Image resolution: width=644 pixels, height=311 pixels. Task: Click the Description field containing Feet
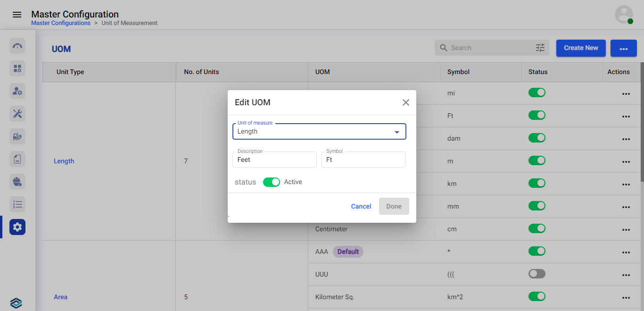[x=274, y=160]
